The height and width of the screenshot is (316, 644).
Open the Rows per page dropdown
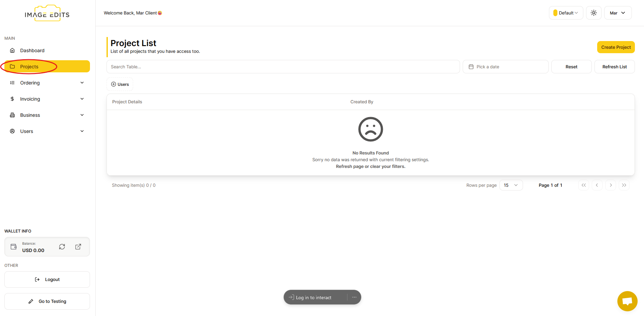[x=511, y=185]
